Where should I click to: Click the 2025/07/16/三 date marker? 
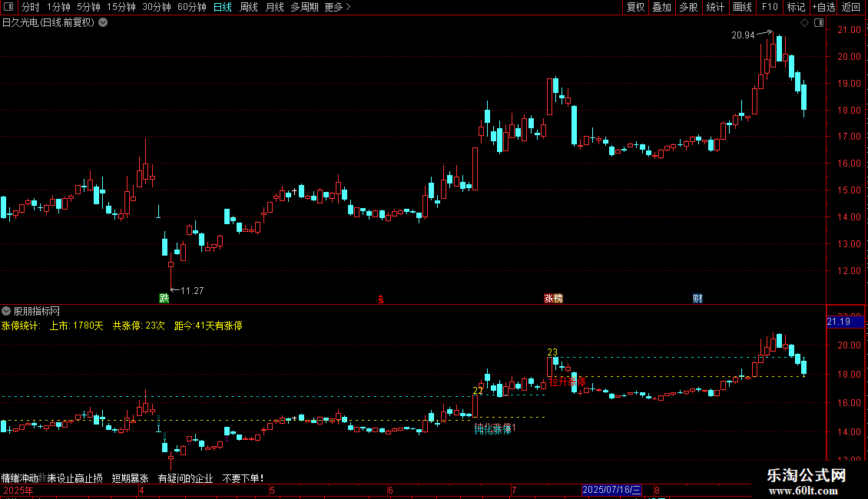[611, 490]
